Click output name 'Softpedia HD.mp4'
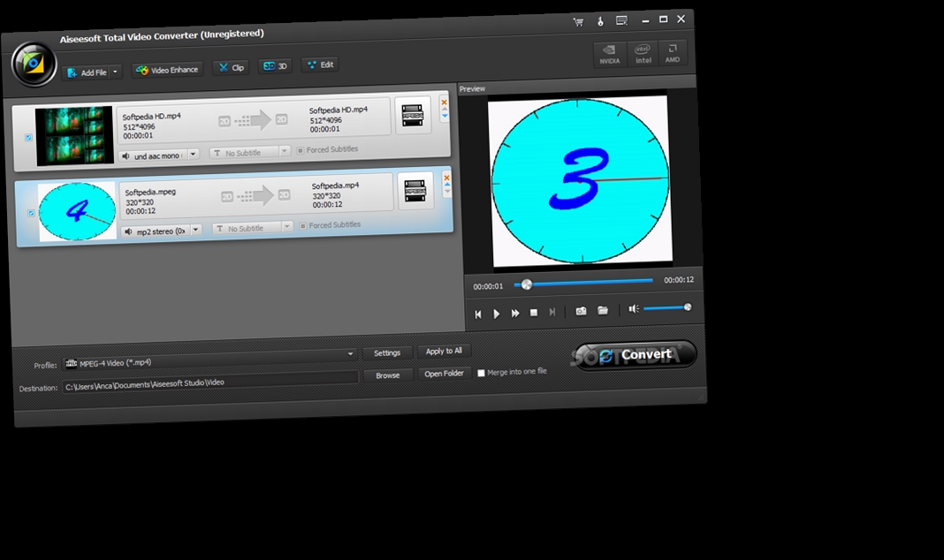944x560 pixels. coord(339,110)
